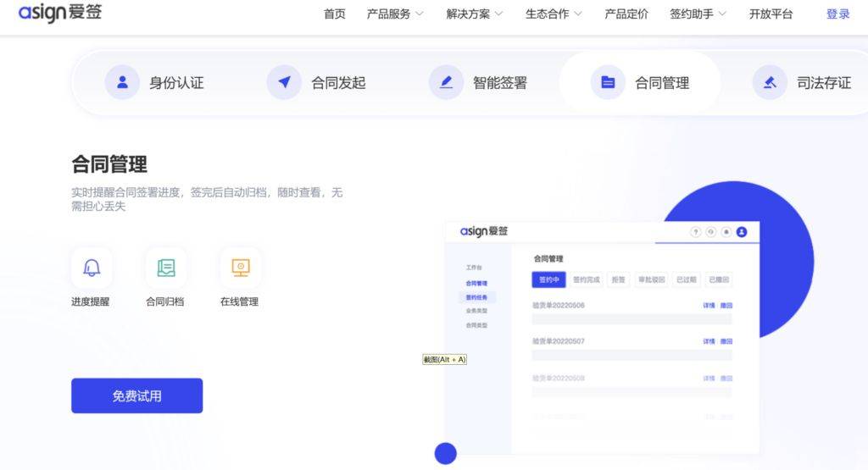Click the 司法存证 gavel icon
Image resolution: width=868 pixels, height=470 pixels.
(x=770, y=82)
